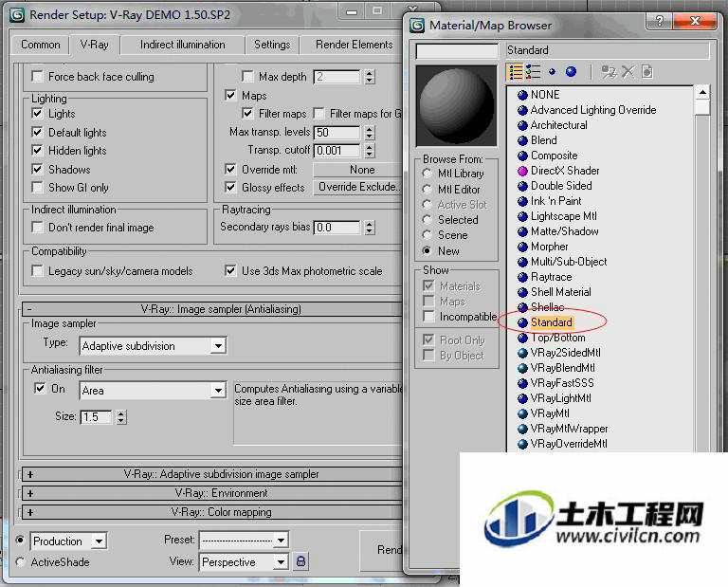This screenshot has height=587, width=728.
Task: Click the Composite material sphere icon
Action: coord(522,156)
